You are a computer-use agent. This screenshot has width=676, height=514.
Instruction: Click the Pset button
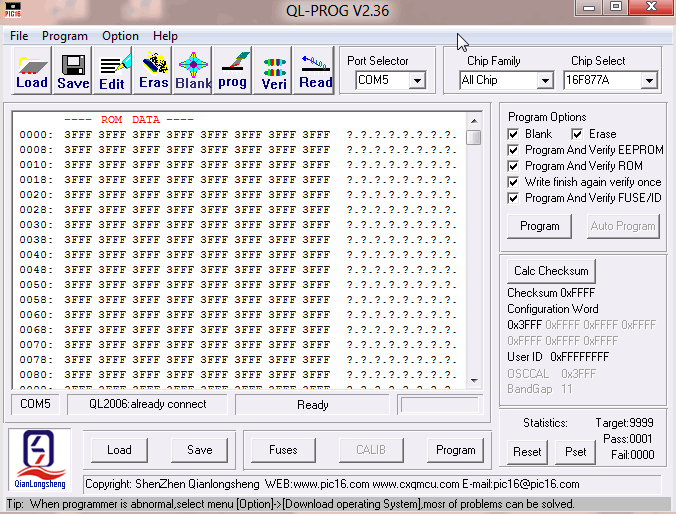pos(576,452)
